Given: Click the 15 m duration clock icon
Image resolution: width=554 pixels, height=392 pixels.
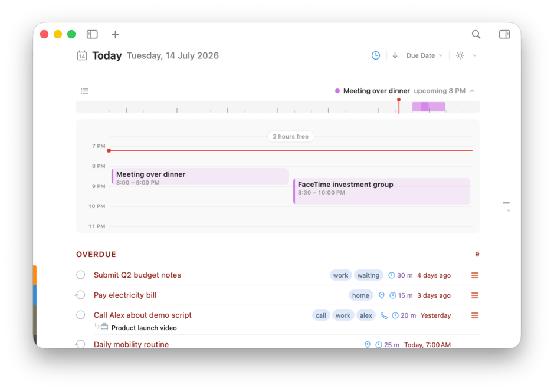Looking at the screenshot, I should (392, 295).
